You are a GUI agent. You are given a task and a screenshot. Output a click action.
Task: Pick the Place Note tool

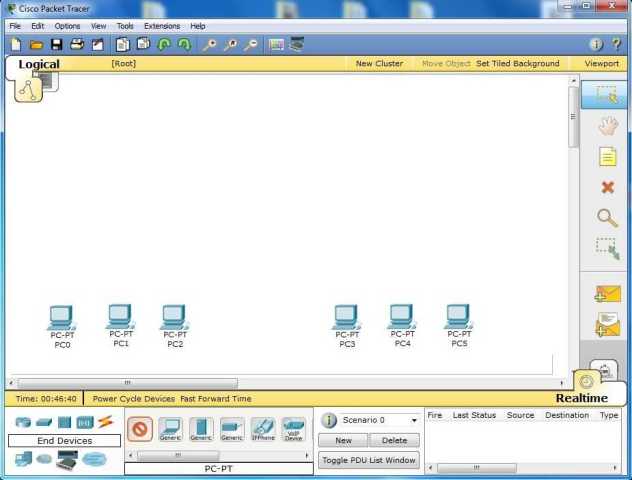click(x=607, y=157)
